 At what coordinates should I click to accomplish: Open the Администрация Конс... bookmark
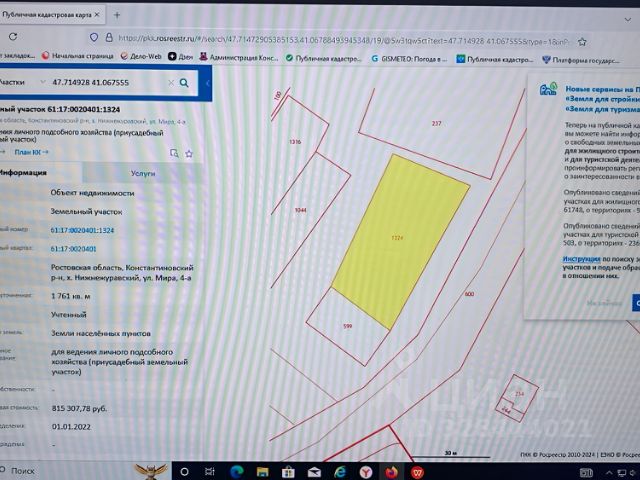coord(238,58)
